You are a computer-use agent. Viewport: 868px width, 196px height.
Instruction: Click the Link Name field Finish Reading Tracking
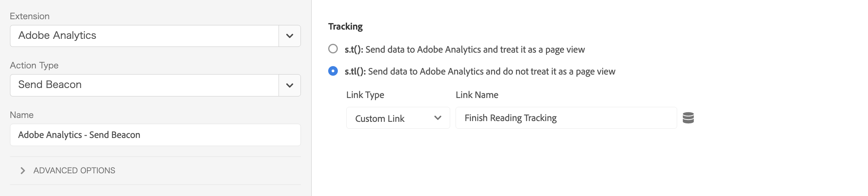pyautogui.click(x=566, y=118)
